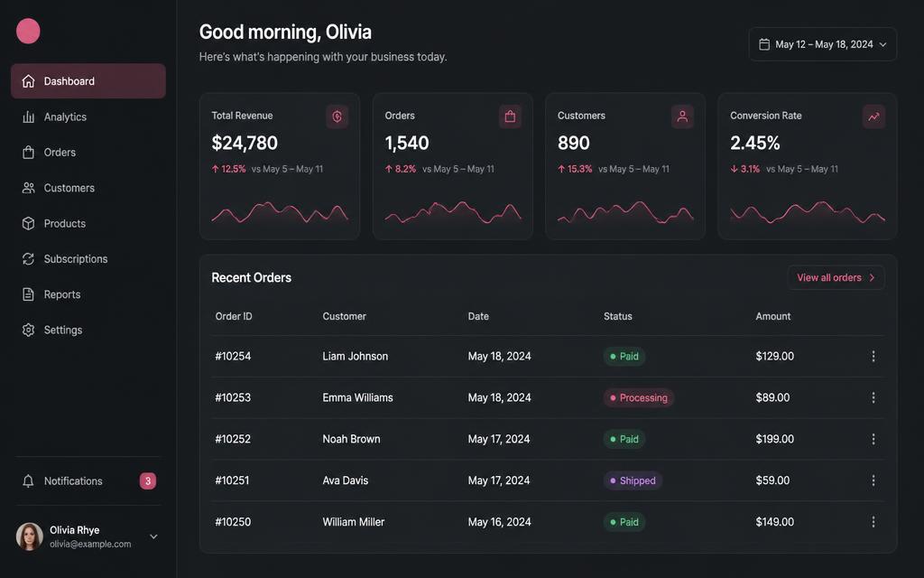
Task: Click the Conversion Rate sparkline chart
Action: [808, 213]
